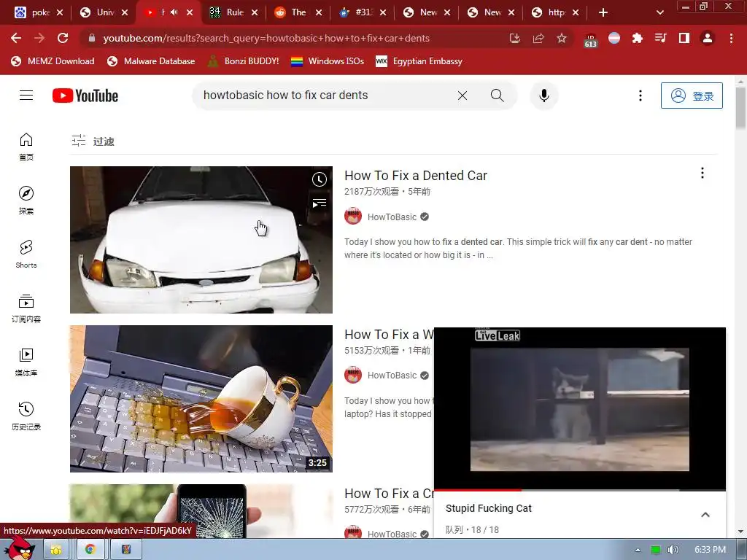Click the YouTube logo

coord(85,96)
